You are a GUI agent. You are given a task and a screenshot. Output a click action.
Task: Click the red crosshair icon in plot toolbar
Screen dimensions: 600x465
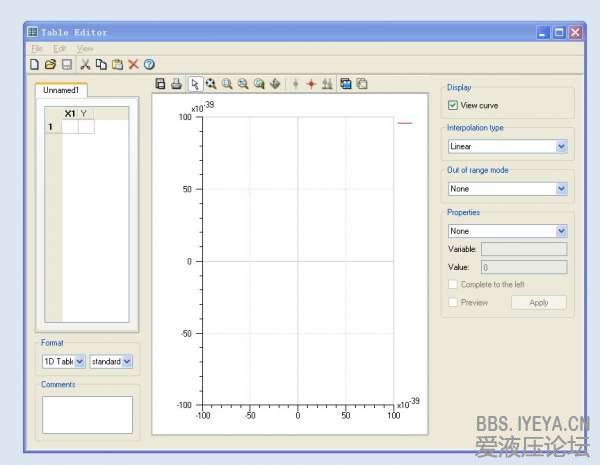click(x=310, y=84)
